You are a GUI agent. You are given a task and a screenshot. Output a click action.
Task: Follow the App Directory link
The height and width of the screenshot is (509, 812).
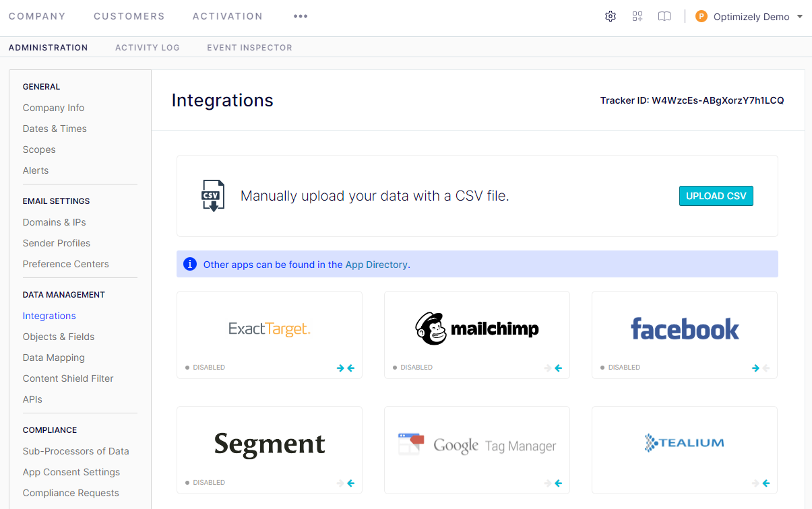click(x=377, y=265)
